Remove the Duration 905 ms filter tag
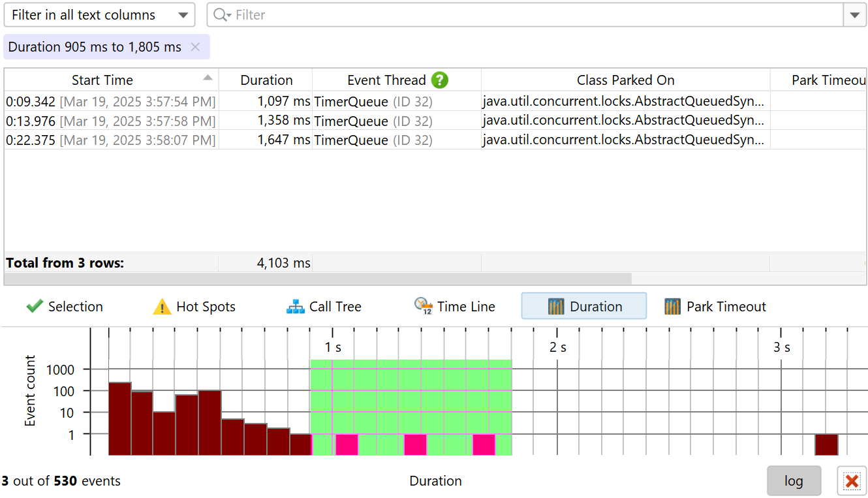 point(195,47)
